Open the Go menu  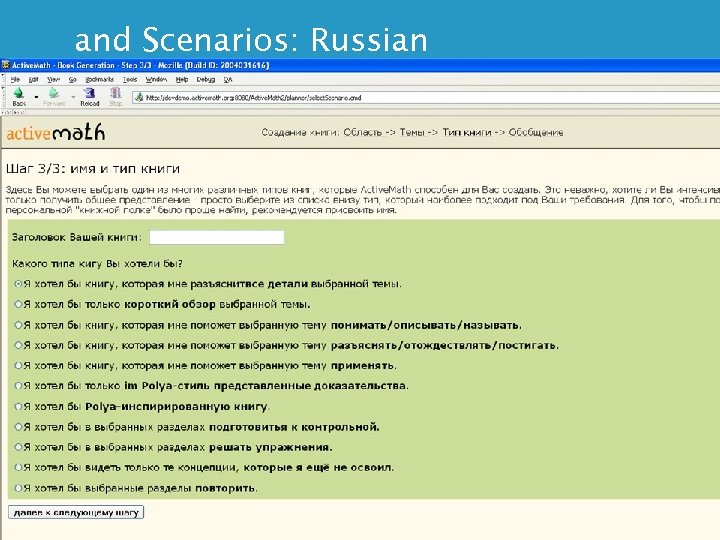73,79
